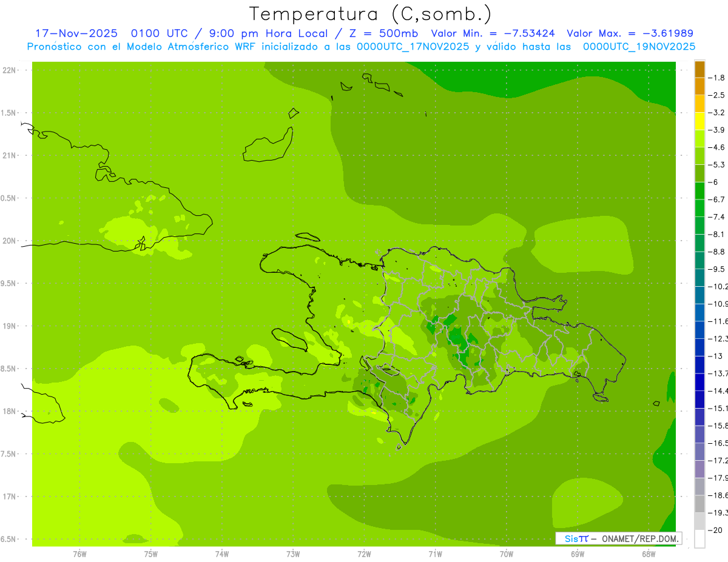Screen dimensions: 728x562
Task: Click legend value '-13.7'
Action: pos(718,373)
